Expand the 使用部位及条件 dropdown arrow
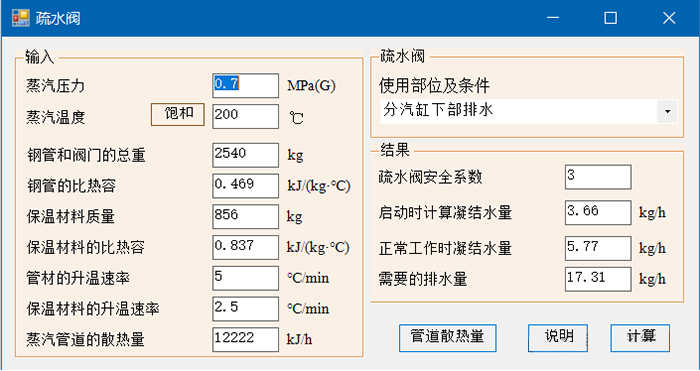This screenshot has width=700, height=371. tap(667, 111)
